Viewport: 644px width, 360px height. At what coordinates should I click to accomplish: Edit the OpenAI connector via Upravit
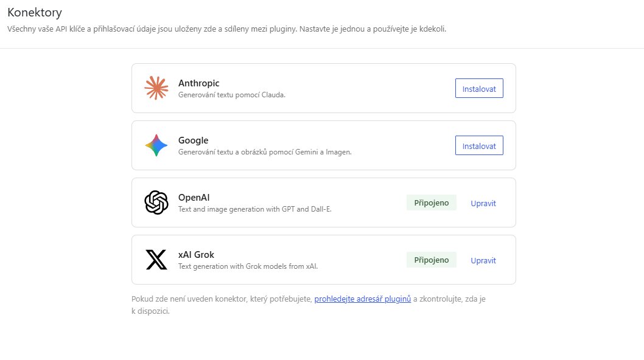(x=483, y=203)
